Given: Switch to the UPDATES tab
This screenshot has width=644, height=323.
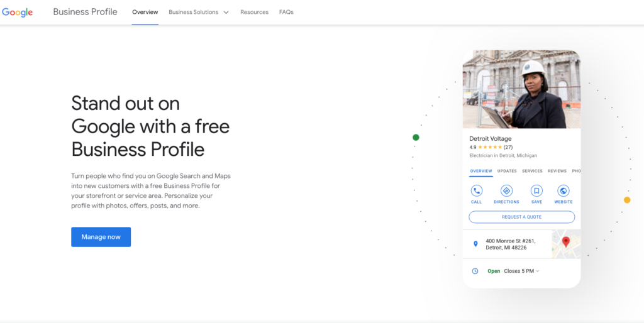Looking at the screenshot, I should pyautogui.click(x=507, y=171).
